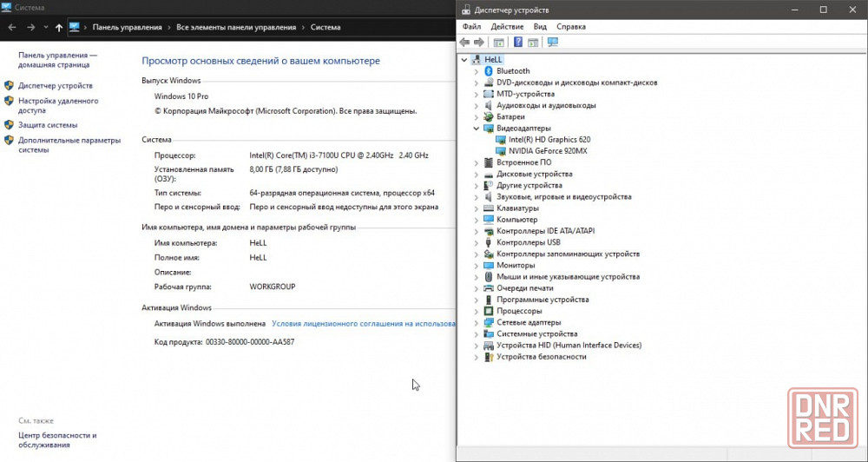The image size is (868, 462).
Task: Collapse the HeLL root tree node
Action: pyautogui.click(x=464, y=59)
